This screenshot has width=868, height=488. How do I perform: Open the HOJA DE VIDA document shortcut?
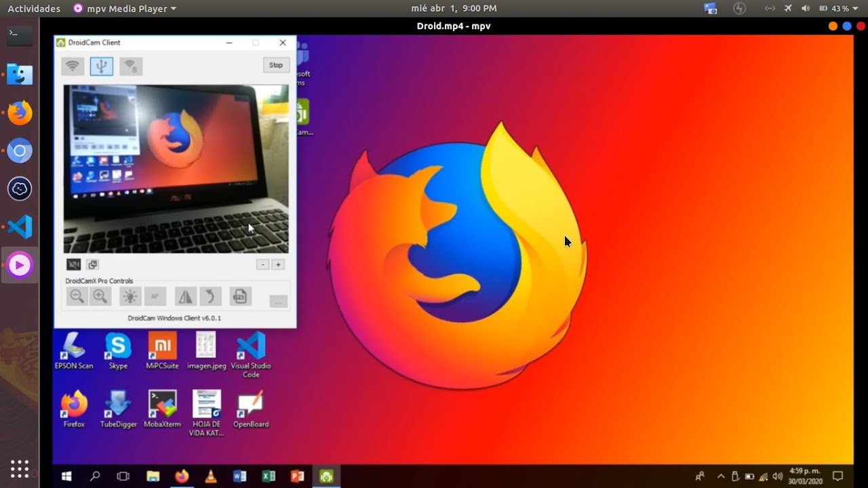[207, 413]
